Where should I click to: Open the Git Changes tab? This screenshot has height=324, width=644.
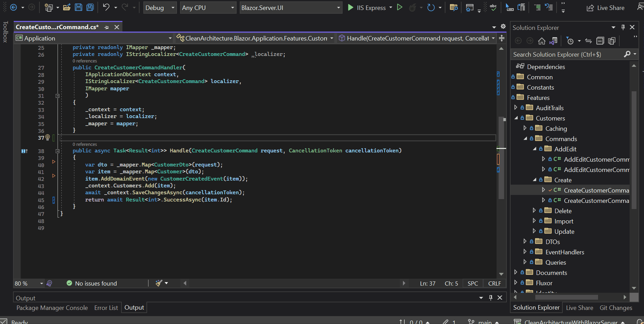[616, 308]
